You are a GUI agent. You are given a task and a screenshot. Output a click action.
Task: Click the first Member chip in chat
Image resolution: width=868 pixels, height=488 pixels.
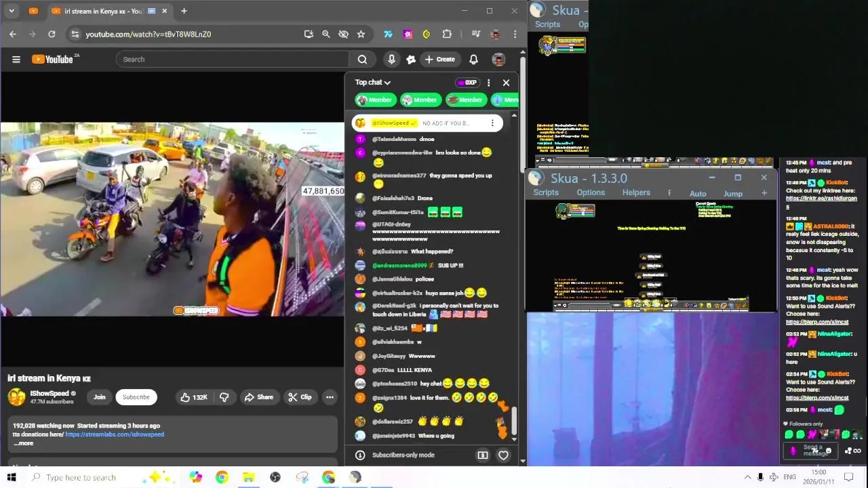point(374,100)
